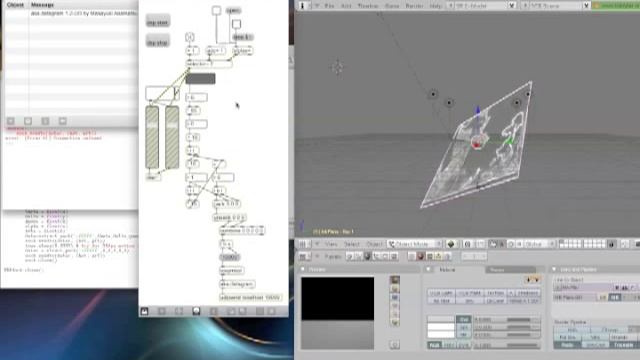
Task: Toggle the Radio render pipeline button
Action: click(567, 345)
